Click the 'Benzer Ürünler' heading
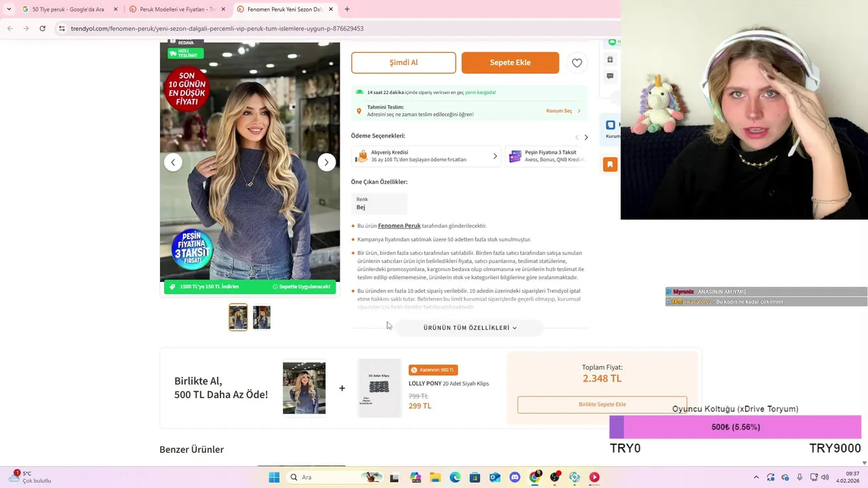This screenshot has height=488, width=868. coord(191,449)
